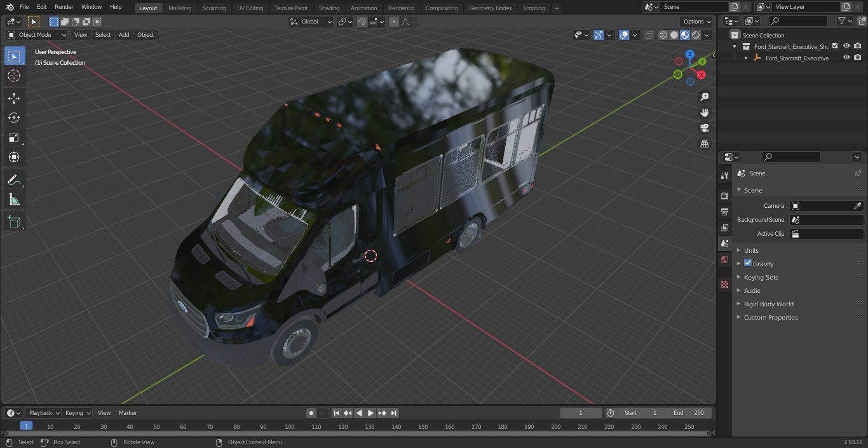Hide Ford_Starcraft_Executive_Shu collection with eye icon
This screenshot has height=448, width=868.
[x=846, y=46]
